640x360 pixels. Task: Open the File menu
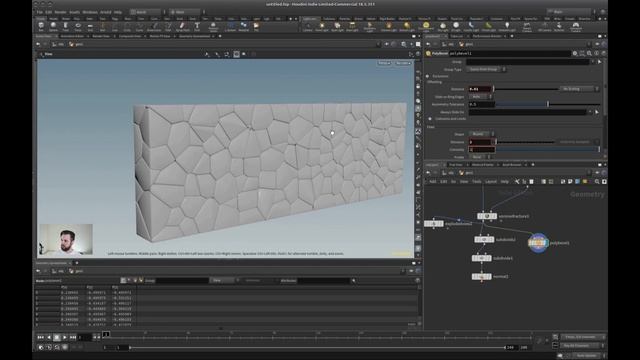pyautogui.click(x=40, y=12)
